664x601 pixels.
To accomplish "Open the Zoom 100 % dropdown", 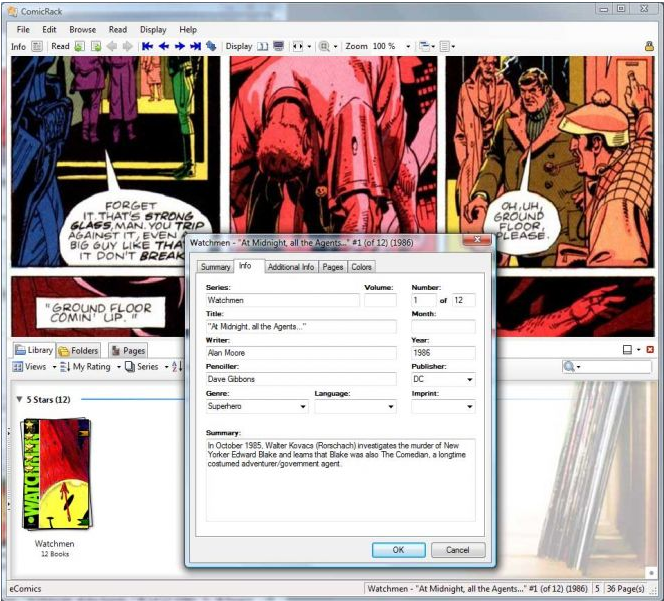I will point(408,47).
